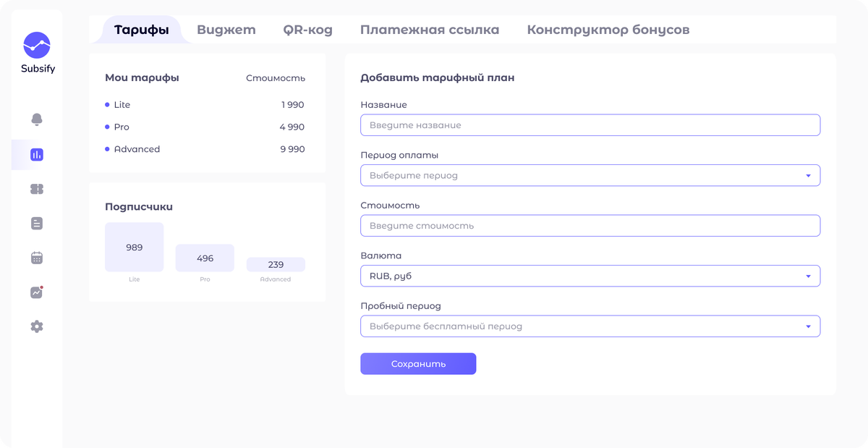Open the trend graph sidebar icon
This screenshot has height=448, width=868.
[37, 292]
